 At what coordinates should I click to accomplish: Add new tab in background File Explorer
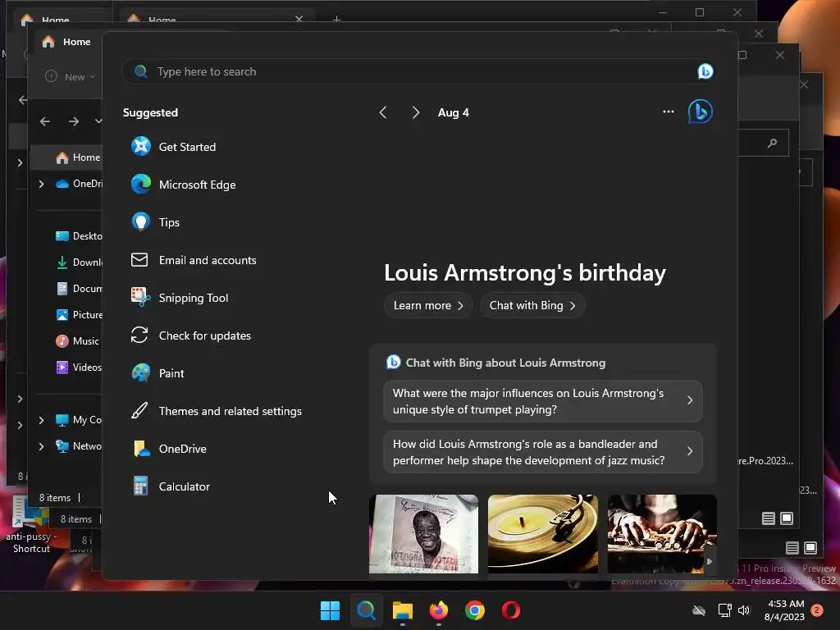(336, 20)
